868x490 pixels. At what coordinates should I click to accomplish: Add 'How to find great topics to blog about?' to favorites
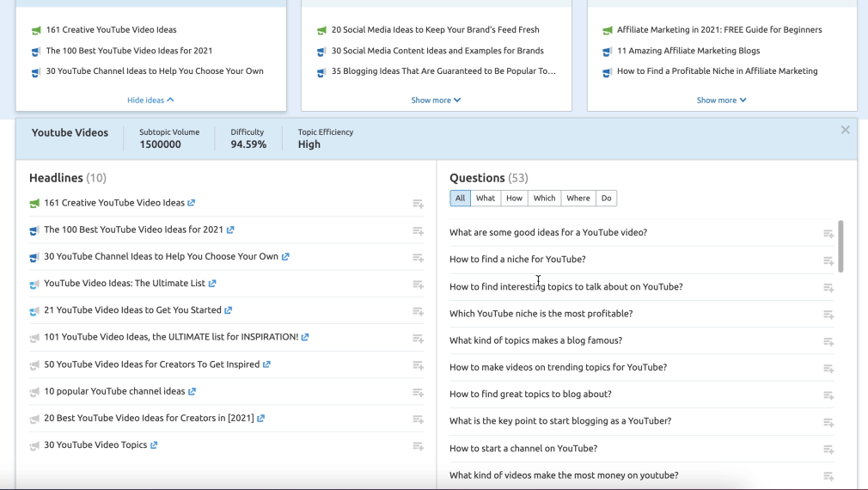[828, 396]
